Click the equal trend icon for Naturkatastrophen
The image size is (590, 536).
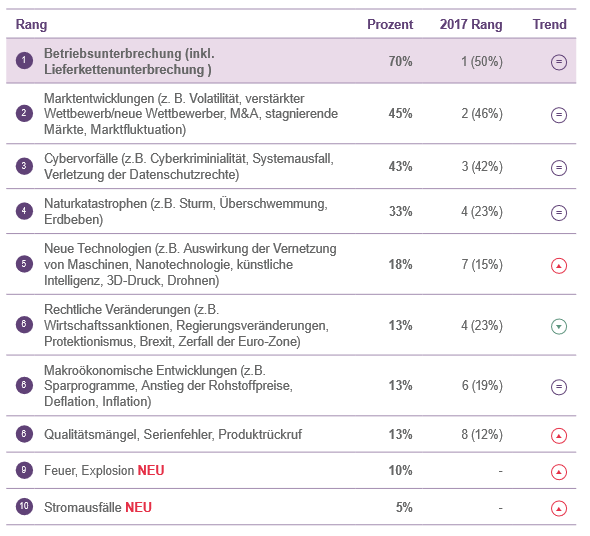pos(559,213)
